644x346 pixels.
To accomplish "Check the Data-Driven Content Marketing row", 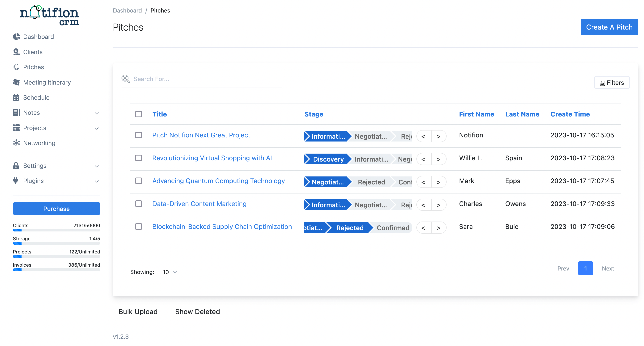I will [x=139, y=204].
